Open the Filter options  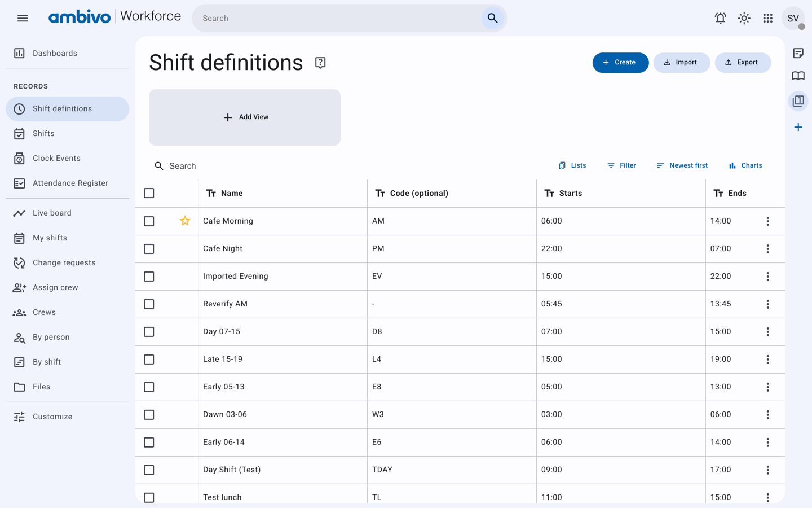[621, 165]
